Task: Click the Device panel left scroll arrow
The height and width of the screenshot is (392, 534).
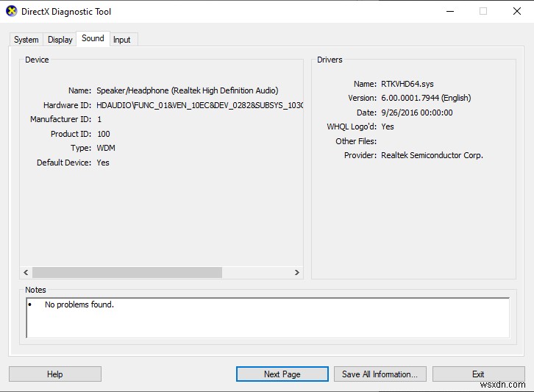Action: (x=26, y=272)
